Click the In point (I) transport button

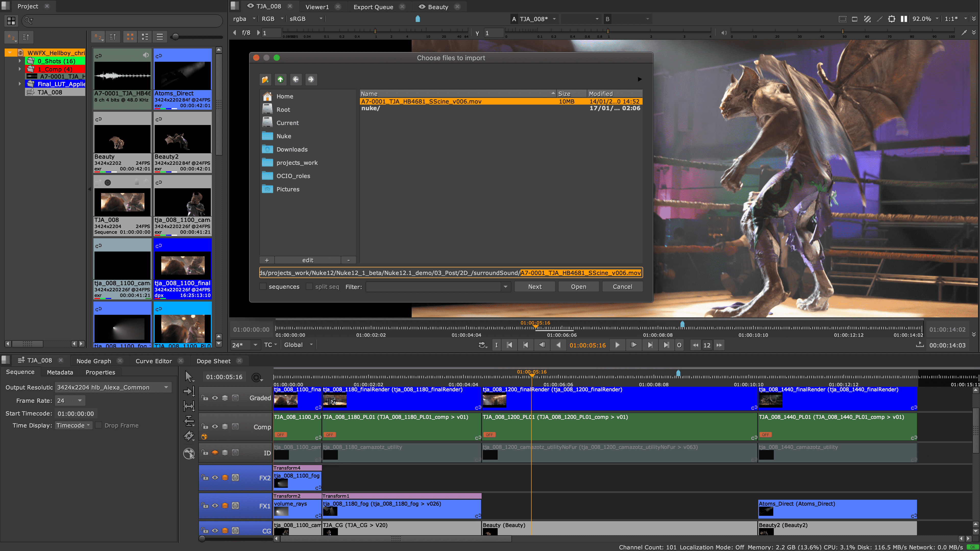tap(497, 345)
